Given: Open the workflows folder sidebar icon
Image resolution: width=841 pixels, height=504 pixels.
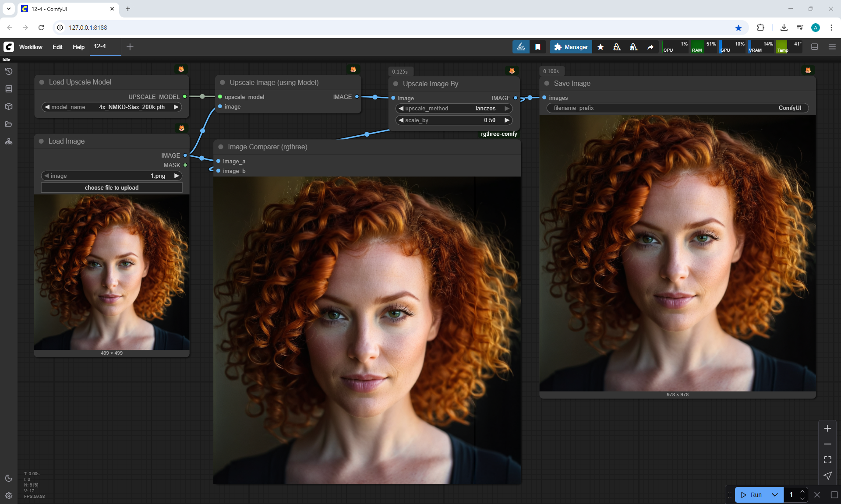Looking at the screenshot, I should (8, 124).
